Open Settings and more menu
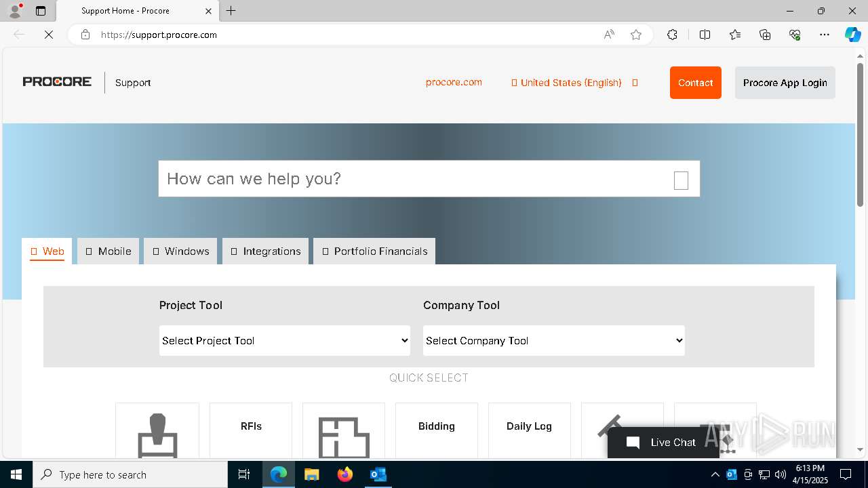Viewport: 868px width, 488px height. tap(825, 35)
